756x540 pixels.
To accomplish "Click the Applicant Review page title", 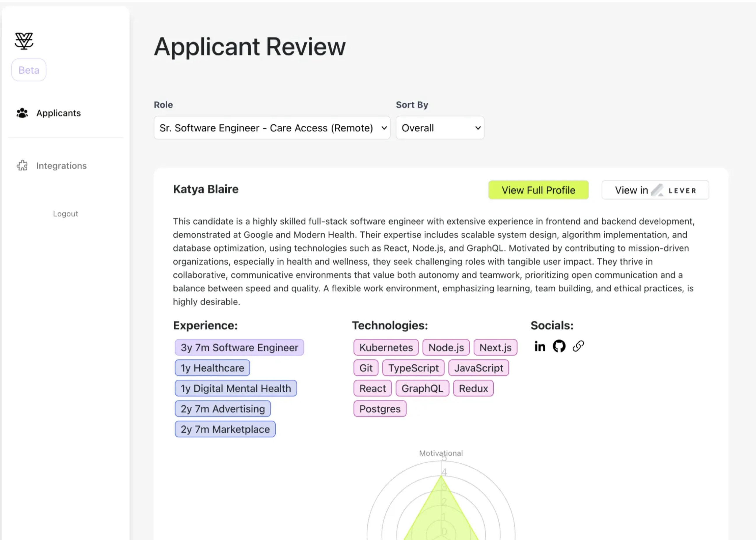I will pyautogui.click(x=250, y=47).
